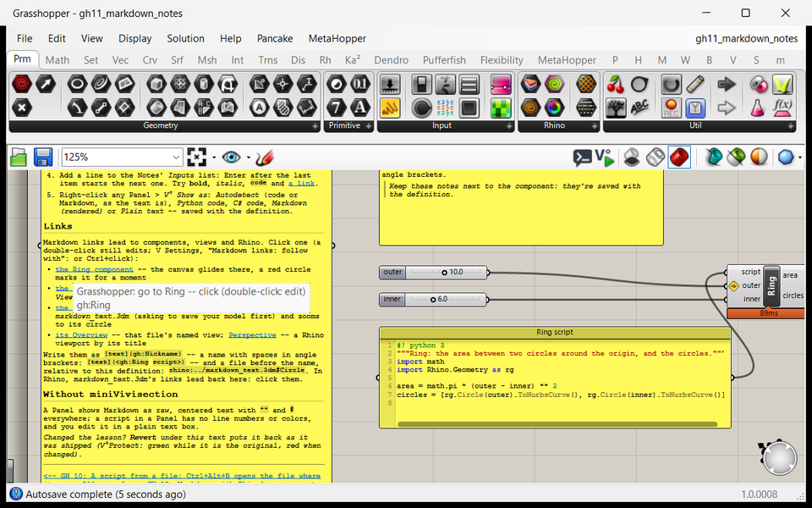Open the script console toolbar icon
This screenshot has height=508, width=812.
pyautogui.click(x=583, y=157)
